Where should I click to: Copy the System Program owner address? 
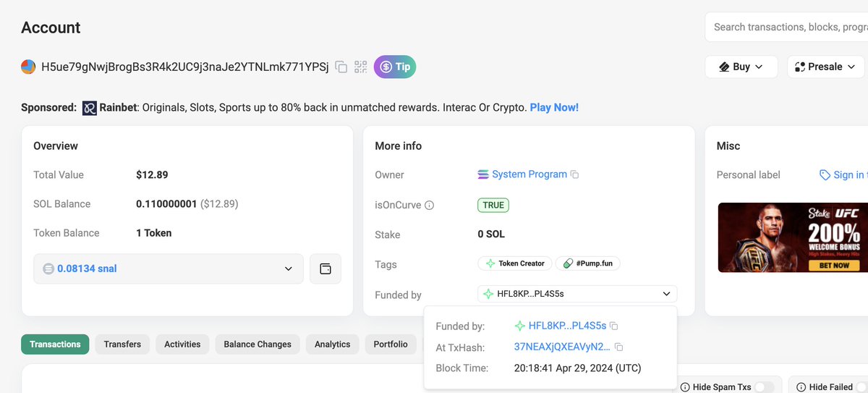click(x=575, y=174)
